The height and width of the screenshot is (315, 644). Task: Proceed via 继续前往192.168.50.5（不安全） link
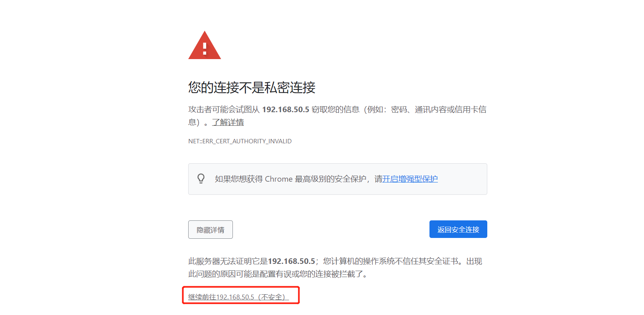click(238, 297)
